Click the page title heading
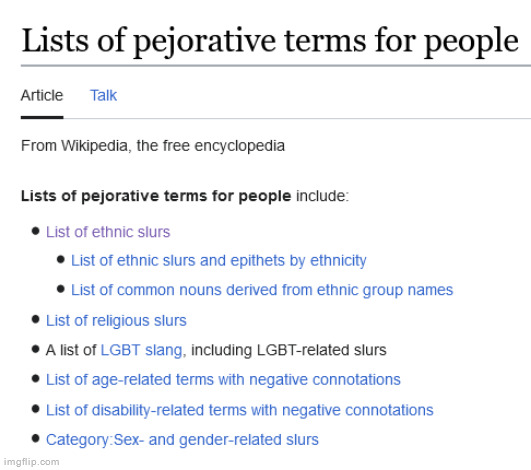This screenshot has height=470, width=531. pos(270,41)
